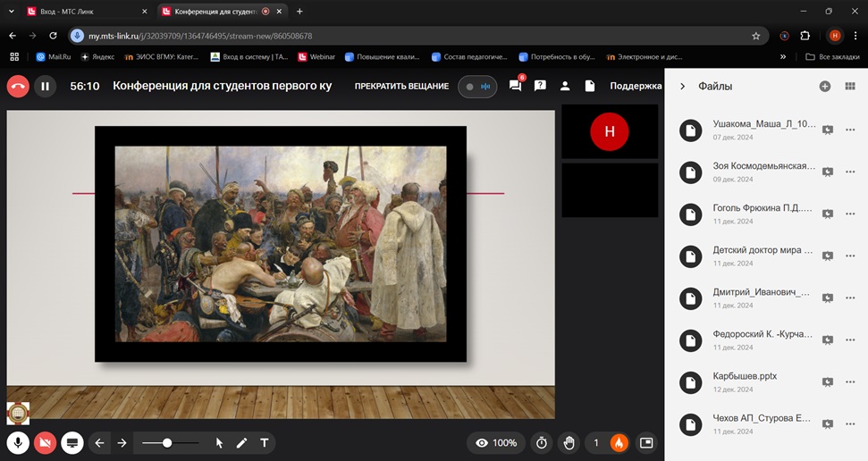Open more options for Дмитрий_Иванович file
Screen dimensions: 868x461
click(850, 298)
